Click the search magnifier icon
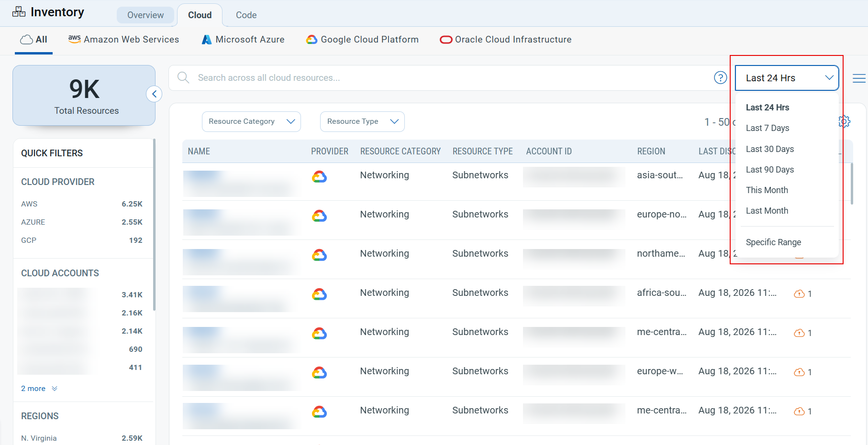 [183, 77]
